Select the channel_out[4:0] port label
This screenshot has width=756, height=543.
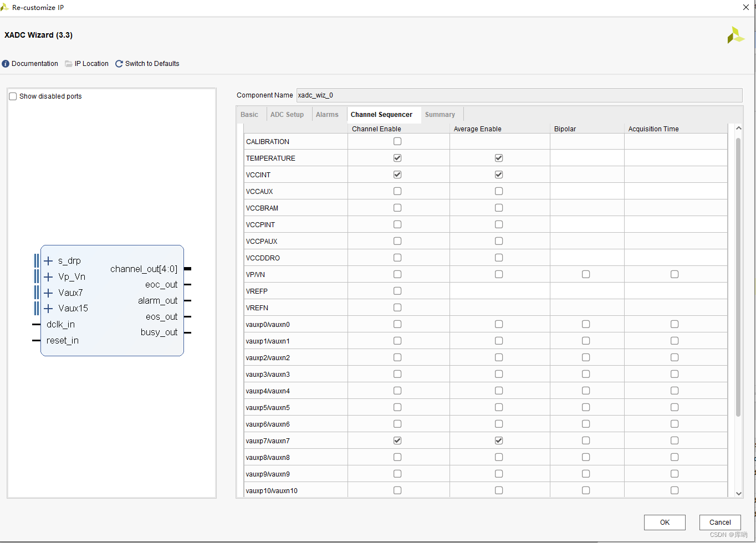click(x=144, y=269)
